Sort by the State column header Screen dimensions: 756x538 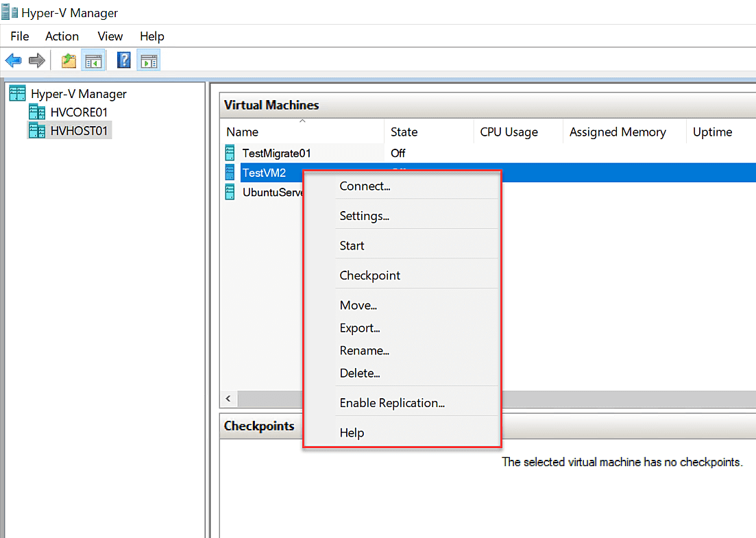429,132
